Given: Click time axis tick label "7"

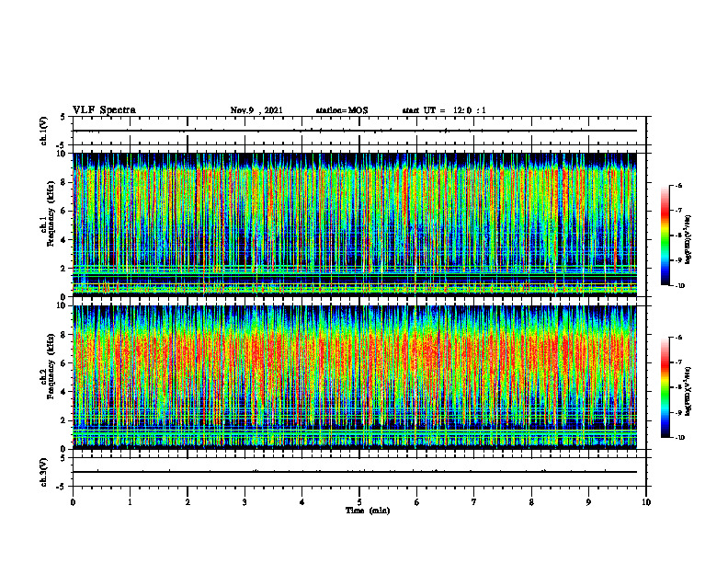Looking at the screenshot, I should [474, 502].
